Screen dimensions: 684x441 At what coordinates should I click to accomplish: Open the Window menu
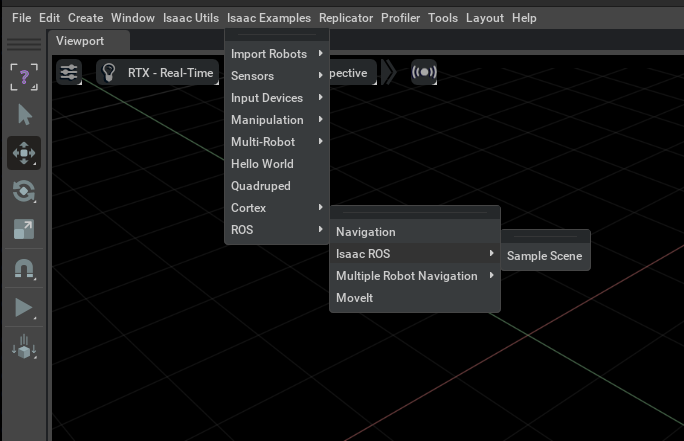click(133, 18)
